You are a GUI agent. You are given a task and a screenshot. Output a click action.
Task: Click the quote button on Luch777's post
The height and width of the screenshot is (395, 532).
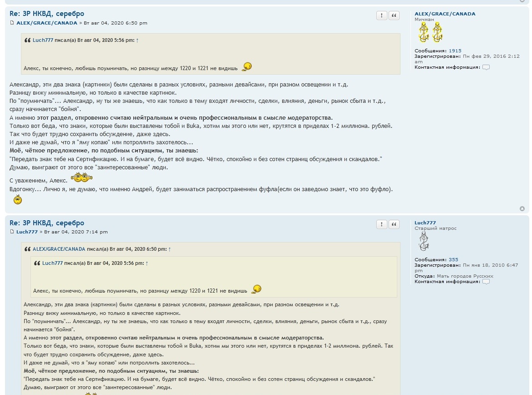pos(394,225)
